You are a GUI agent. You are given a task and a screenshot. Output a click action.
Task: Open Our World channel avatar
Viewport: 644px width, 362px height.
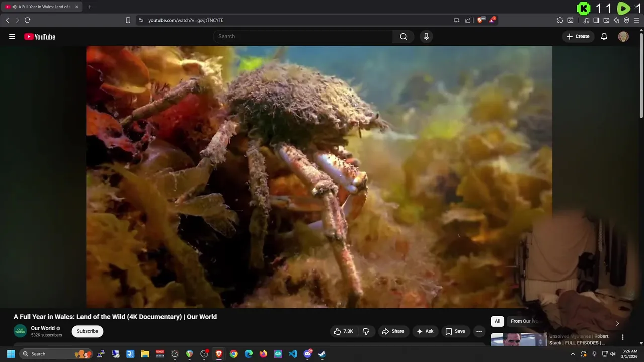pyautogui.click(x=20, y=331)
